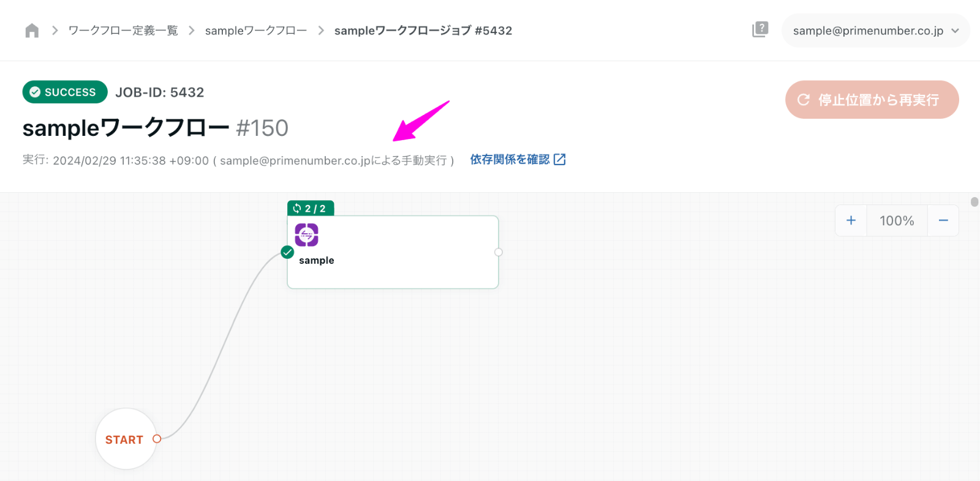This screenshot has height=481, width=980.
Task: Click the 2 / 2 retry count badge
Action: point(311,209)
